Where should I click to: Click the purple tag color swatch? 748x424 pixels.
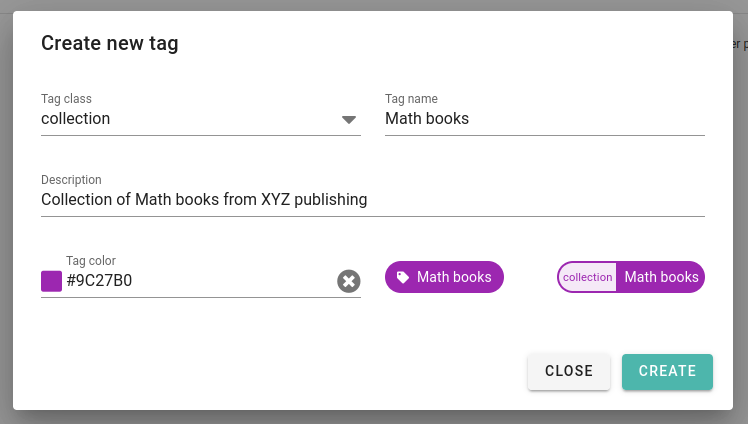point(52,281)
